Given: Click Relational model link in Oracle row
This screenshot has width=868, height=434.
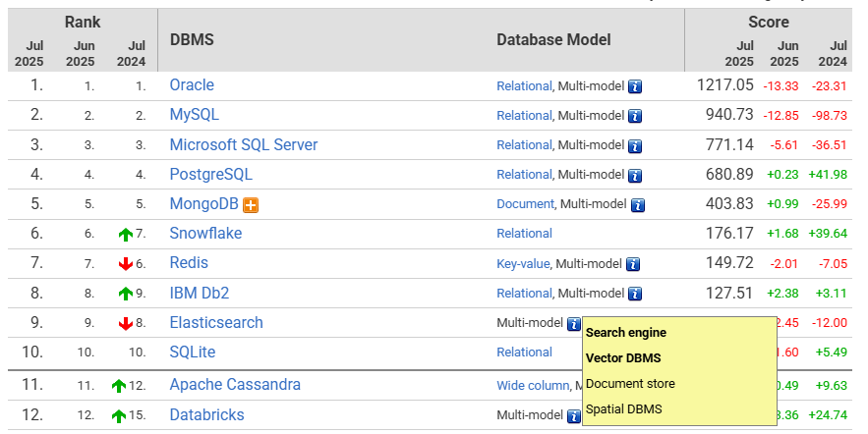Looking at the screenshot, I should click(x=524, y=86).
